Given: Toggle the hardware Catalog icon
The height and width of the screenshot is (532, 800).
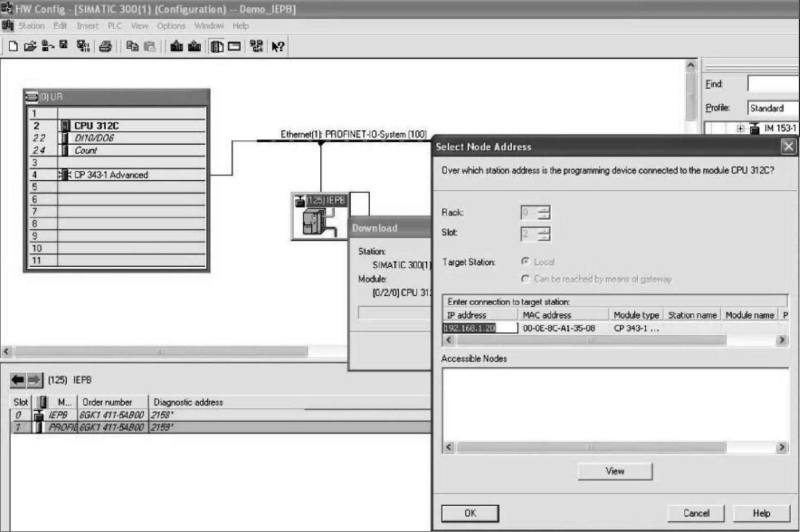Looking at the screenshot, I should pos(217,47).
